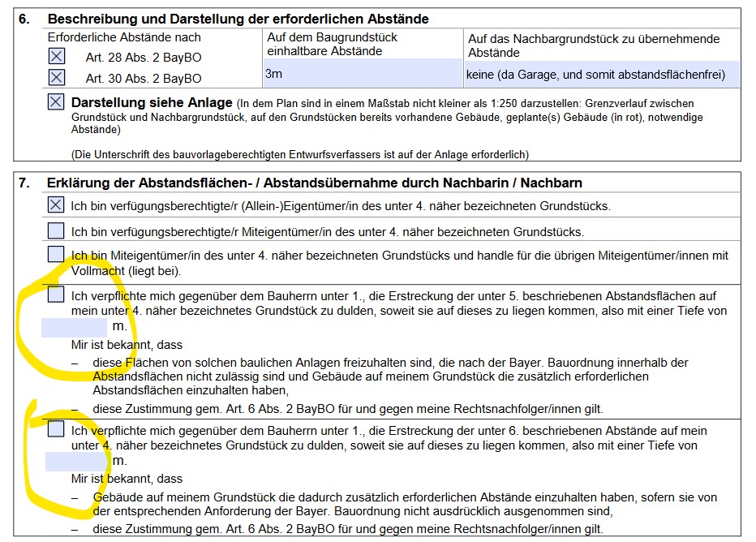
Task: Focus the Tiefe field for the Abstandsflächen commitment
Action: [75, 326]
